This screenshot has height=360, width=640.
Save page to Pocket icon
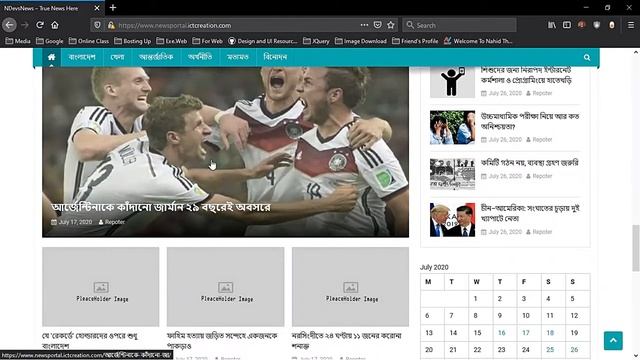pyautogui.click(x=378, y=25)
